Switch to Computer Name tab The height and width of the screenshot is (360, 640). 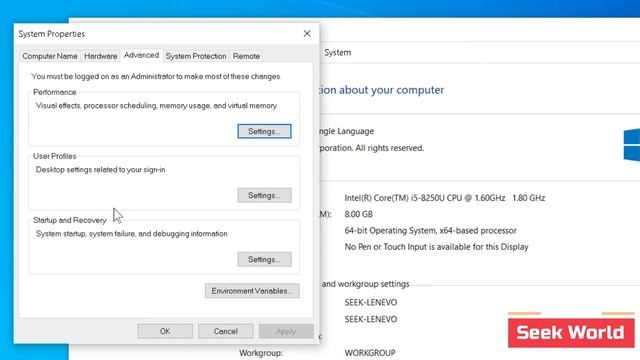point(50,56)
